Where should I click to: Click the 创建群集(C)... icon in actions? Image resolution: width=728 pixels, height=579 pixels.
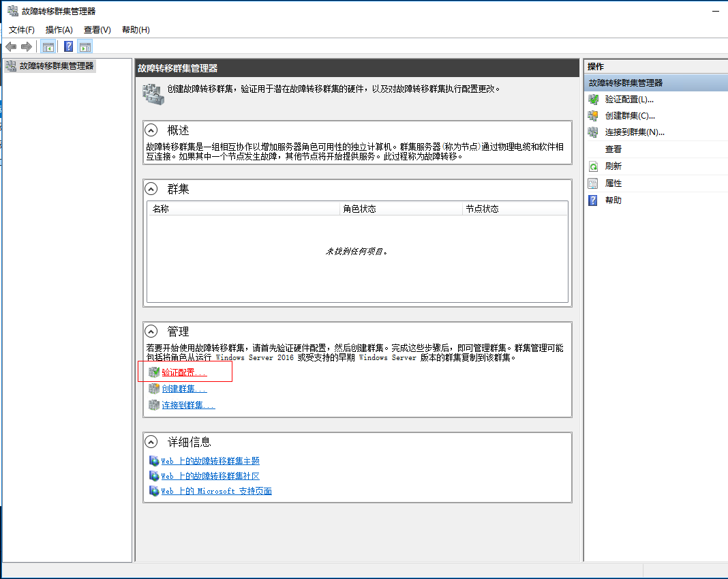tap(593, 116)
